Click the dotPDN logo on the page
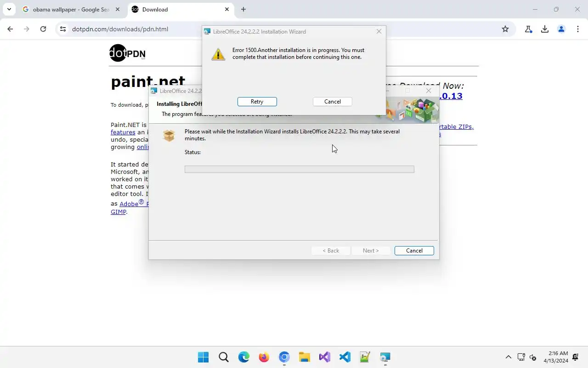The width and height of the screenshot is (588, 368). (x=127, y=53)
